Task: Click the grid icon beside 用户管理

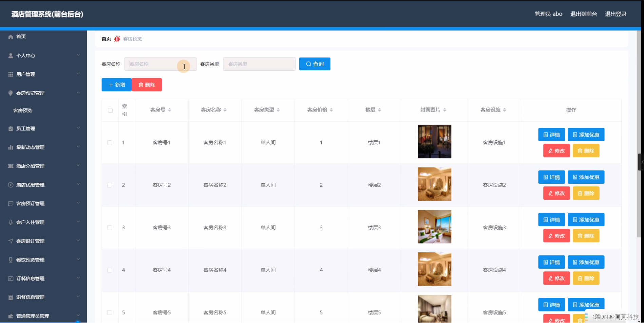Action: point(11,74)
